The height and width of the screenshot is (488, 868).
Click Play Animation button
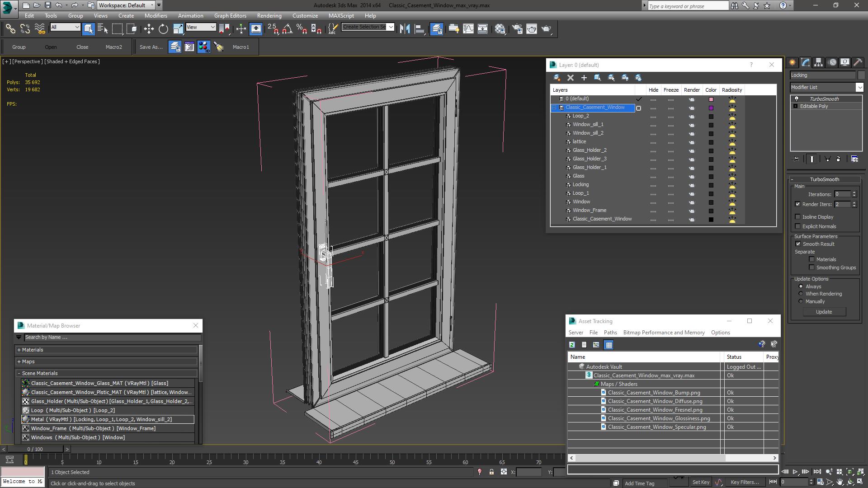795,471
